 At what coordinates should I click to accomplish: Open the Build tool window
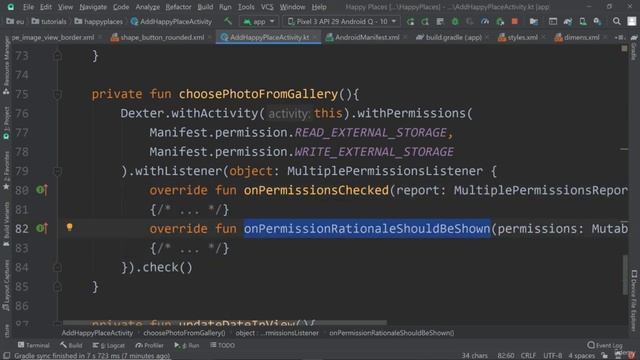click(x=71, y=345)
